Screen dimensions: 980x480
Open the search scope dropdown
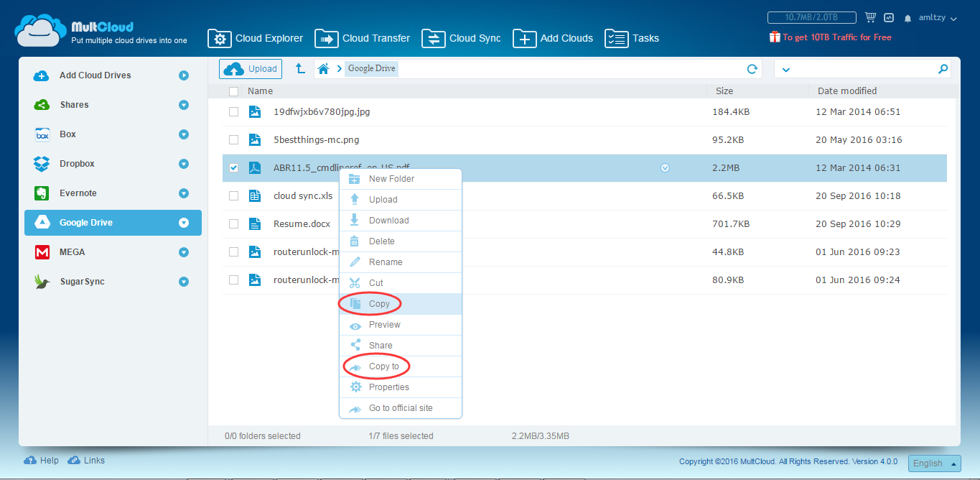tap(785, 70)
